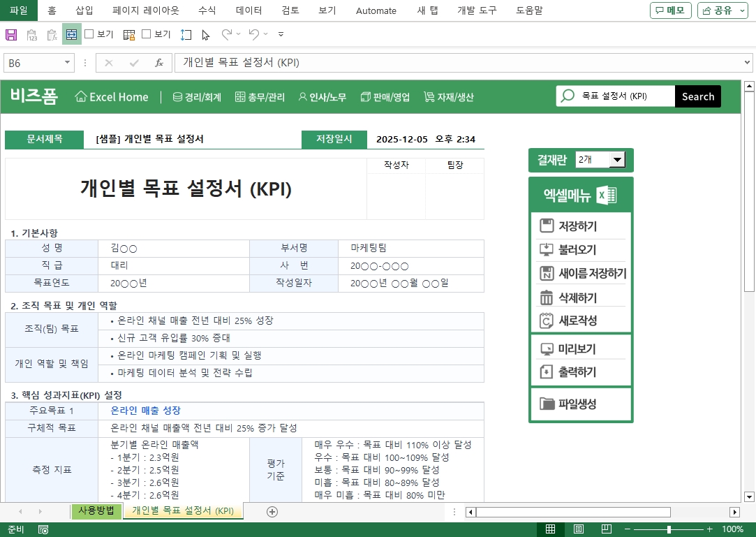
Task: Open the 결재란 dropdown showing 2개
Action: tap(616, 160)
